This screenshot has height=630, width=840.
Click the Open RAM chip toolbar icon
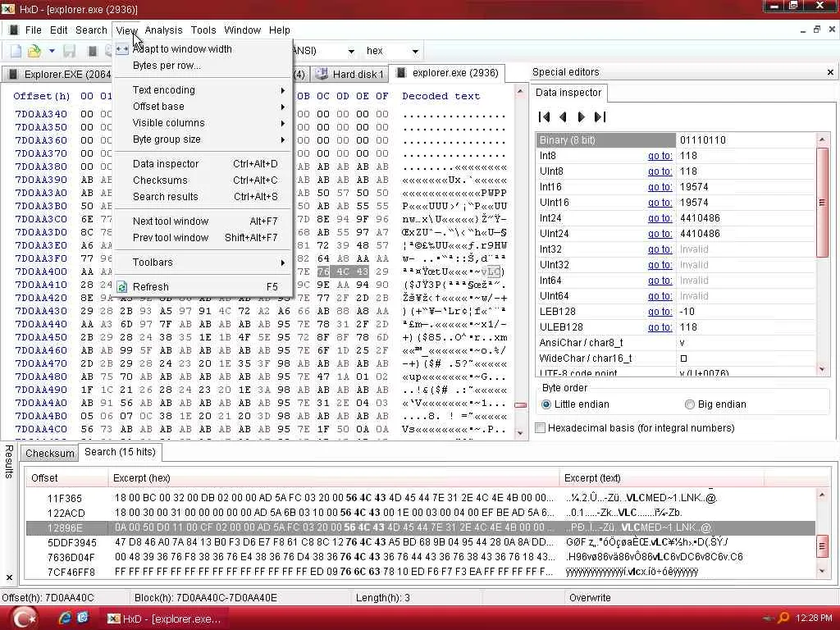(x=92, y=52)
